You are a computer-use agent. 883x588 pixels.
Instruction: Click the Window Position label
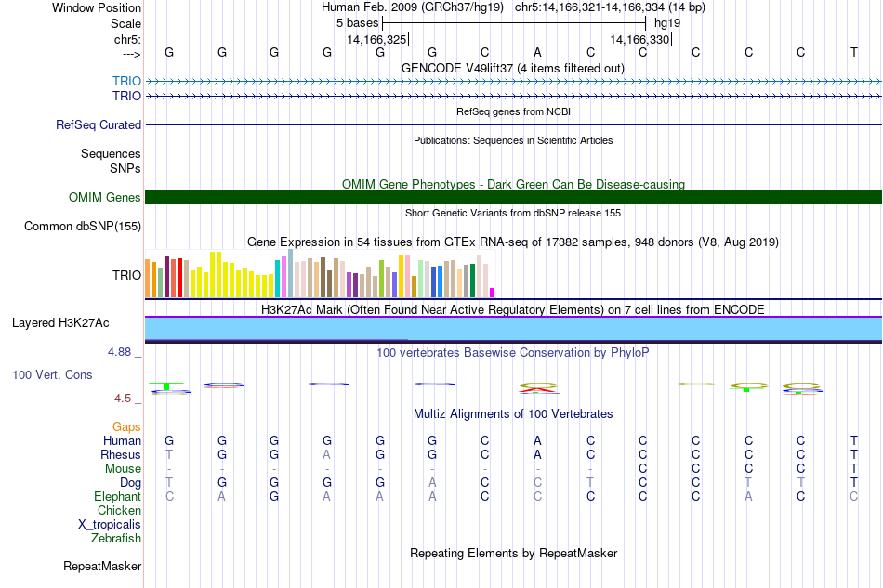97,7
